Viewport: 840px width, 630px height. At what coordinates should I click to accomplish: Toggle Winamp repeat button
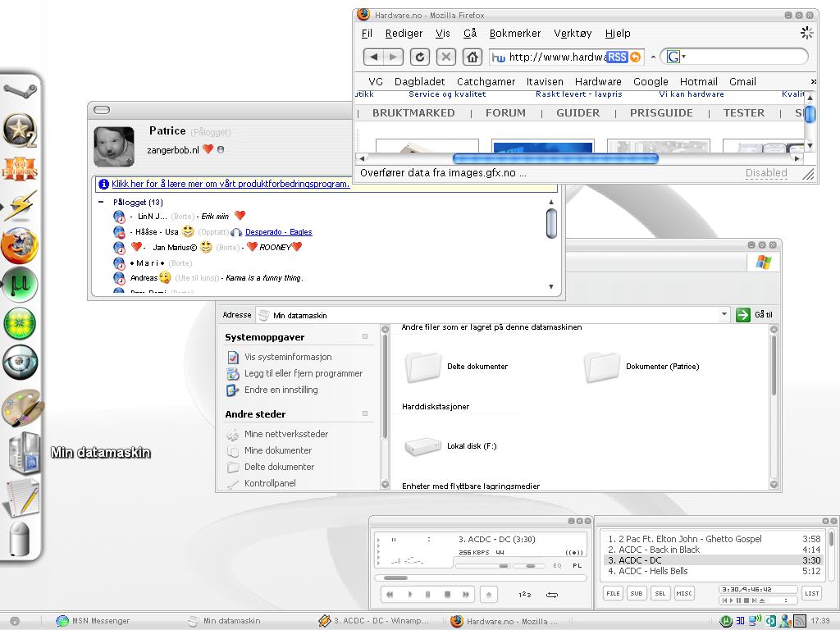[x=552, y=595]
